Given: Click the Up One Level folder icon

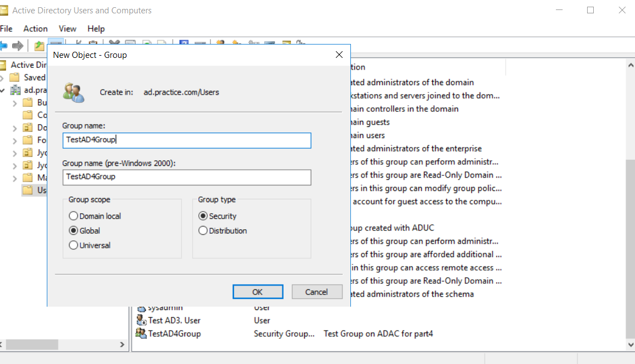Looking at the screenshot, I should [40, 46].
